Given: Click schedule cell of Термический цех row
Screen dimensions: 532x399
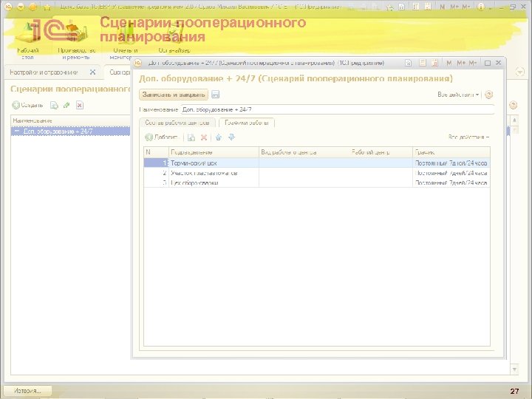Looking at the screenshot, I should click(x=451, y=163).
